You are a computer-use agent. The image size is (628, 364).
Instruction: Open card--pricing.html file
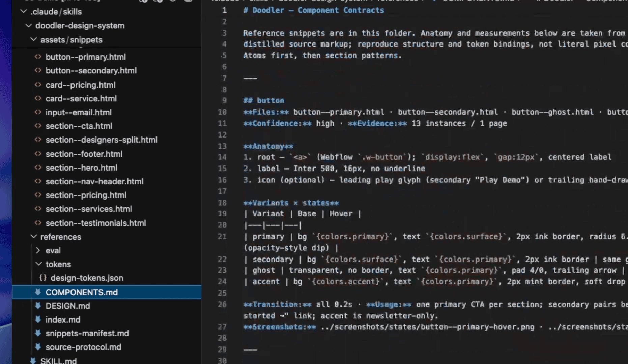pyautogui.click(x=80, y=85)
